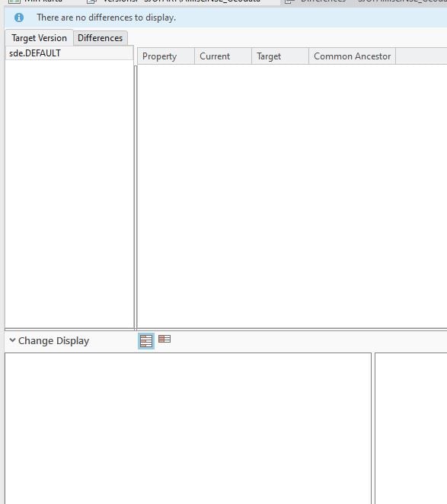The image size is (447, 504).
Task: Select the vertical attribute layout icon
Action: click(146, 341)
